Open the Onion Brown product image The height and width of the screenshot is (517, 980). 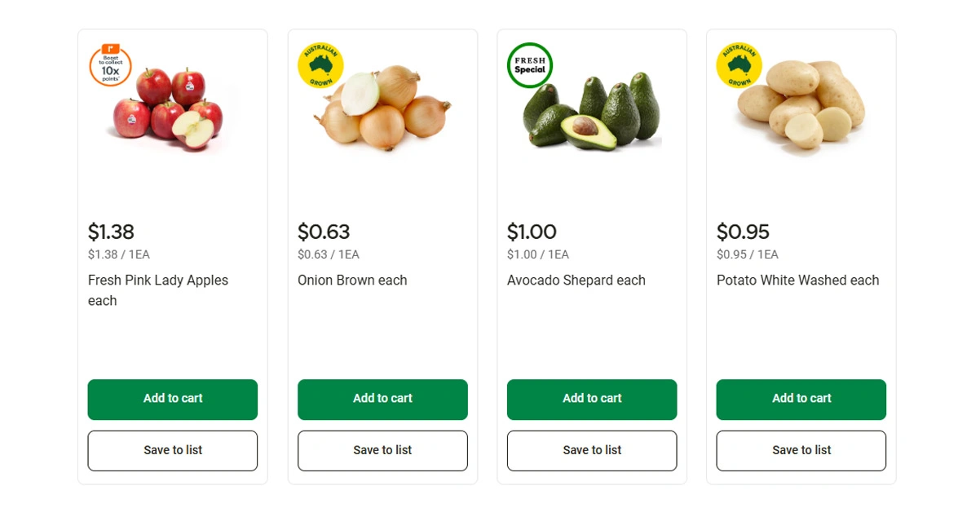coord(383,110)
